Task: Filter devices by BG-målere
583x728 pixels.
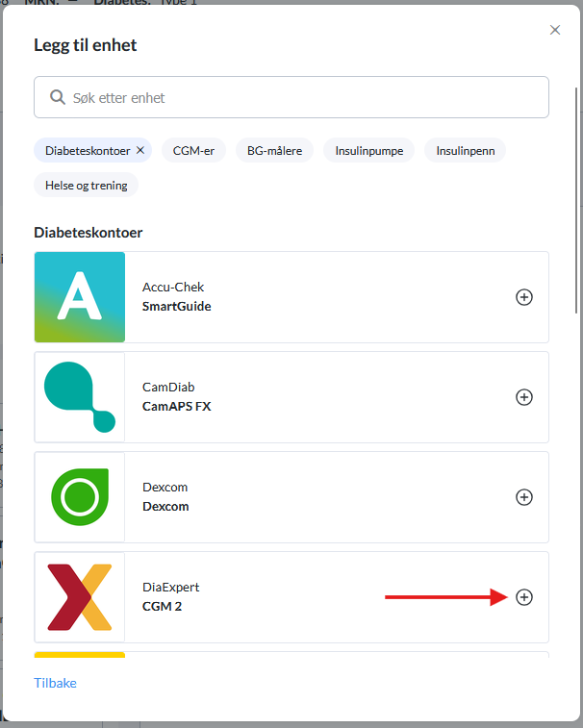Action: point(274,150)
